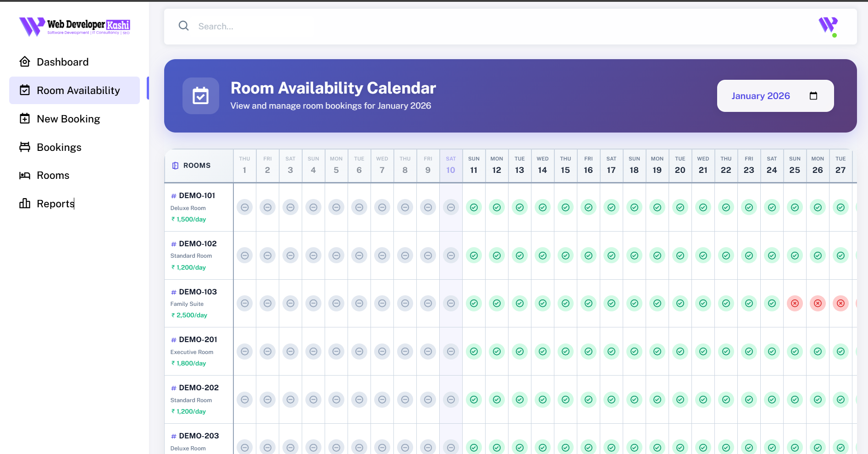The width and height of the screenshot is (868, 454).
Task: Click the Room Availability calendar-check icon
Action: 25,90
